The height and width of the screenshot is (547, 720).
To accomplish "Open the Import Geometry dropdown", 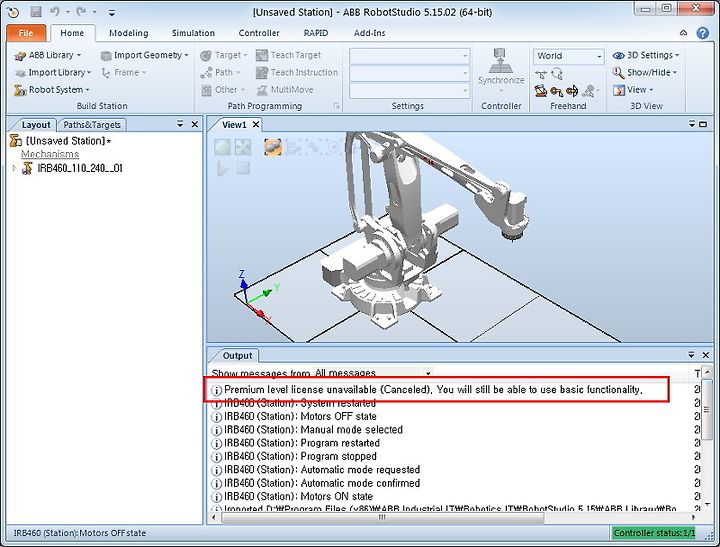I will tap(145, 55).
